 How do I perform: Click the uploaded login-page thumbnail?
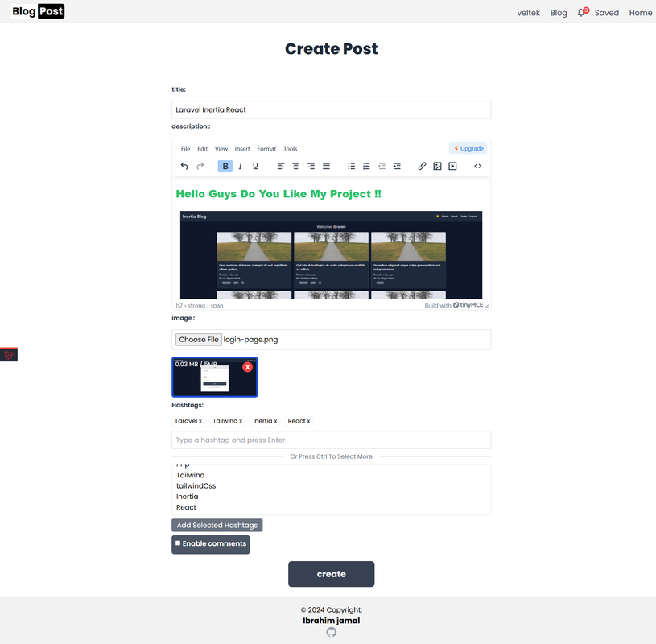[215, 377]
